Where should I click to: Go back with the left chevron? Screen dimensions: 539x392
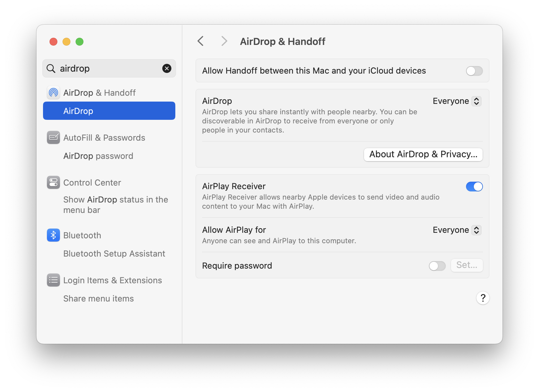(x=201, y=41)
